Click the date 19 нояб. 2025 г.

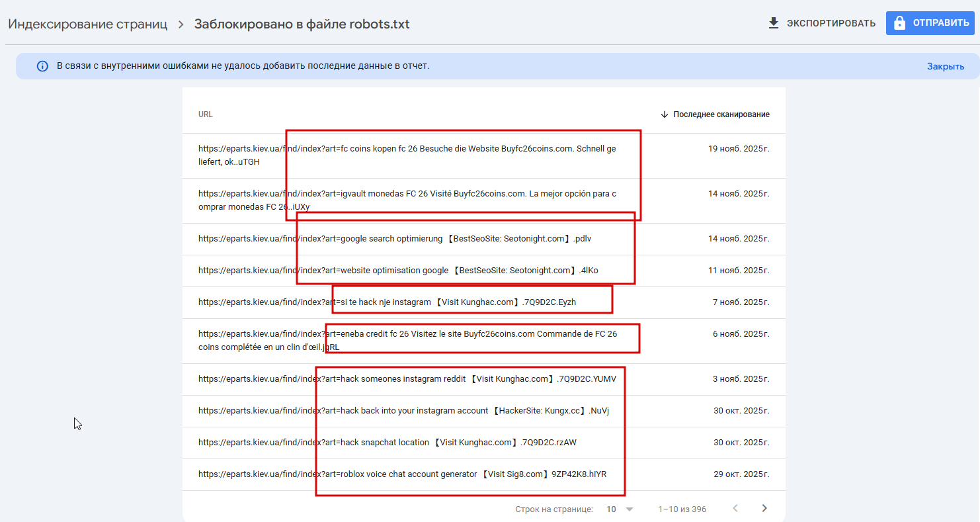tap(739, 149)
